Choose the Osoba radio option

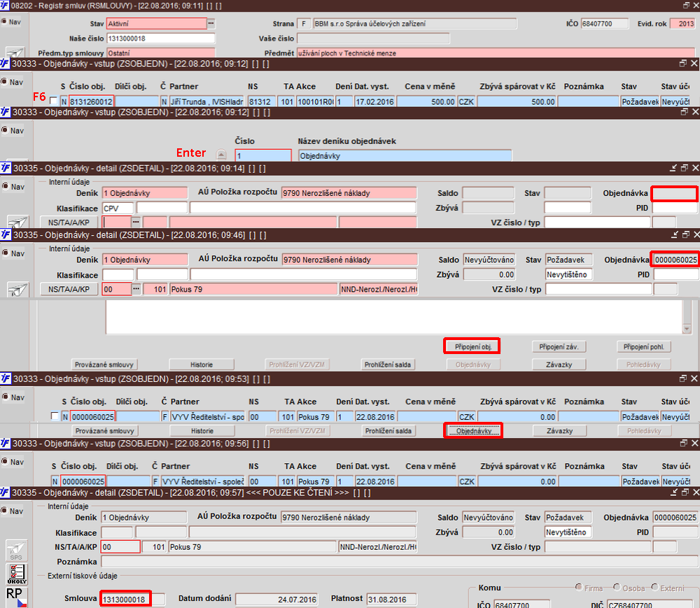[617, 587]
